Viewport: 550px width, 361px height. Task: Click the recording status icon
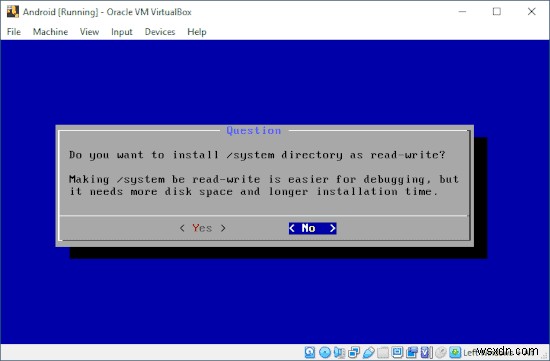click(x=412, y=352)
